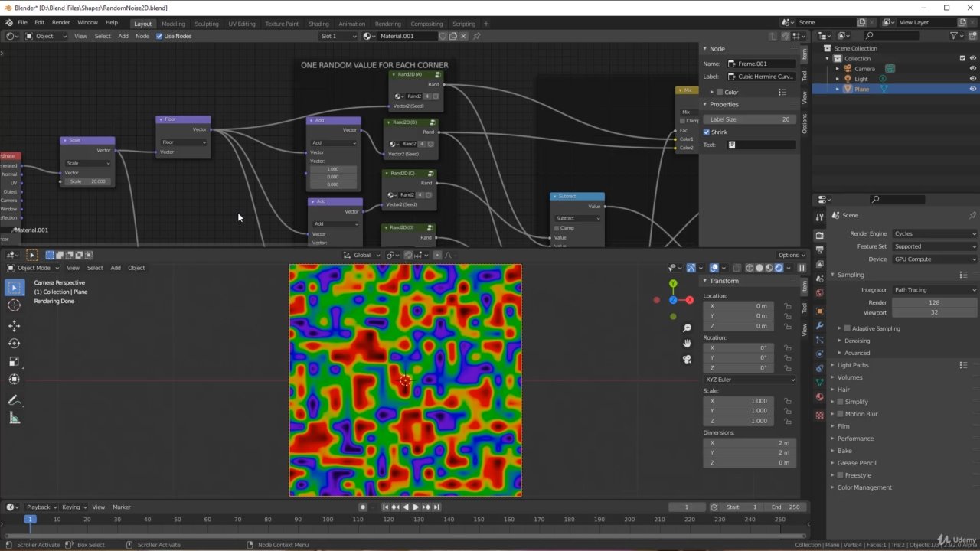Viewport: 980px width, 551px height.
Task: Select the Rotate tool in viewport toolbar
Action: [14, 344]
